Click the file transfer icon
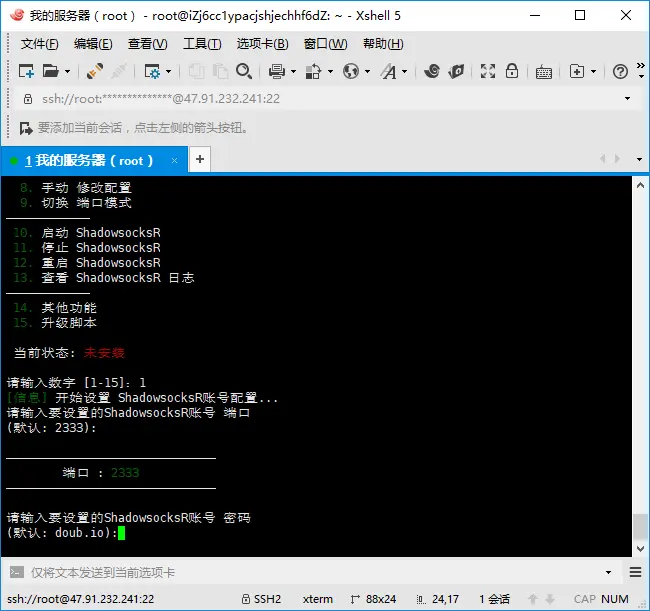The height and width of the screenshot is (611, 650). coord(313,71)
